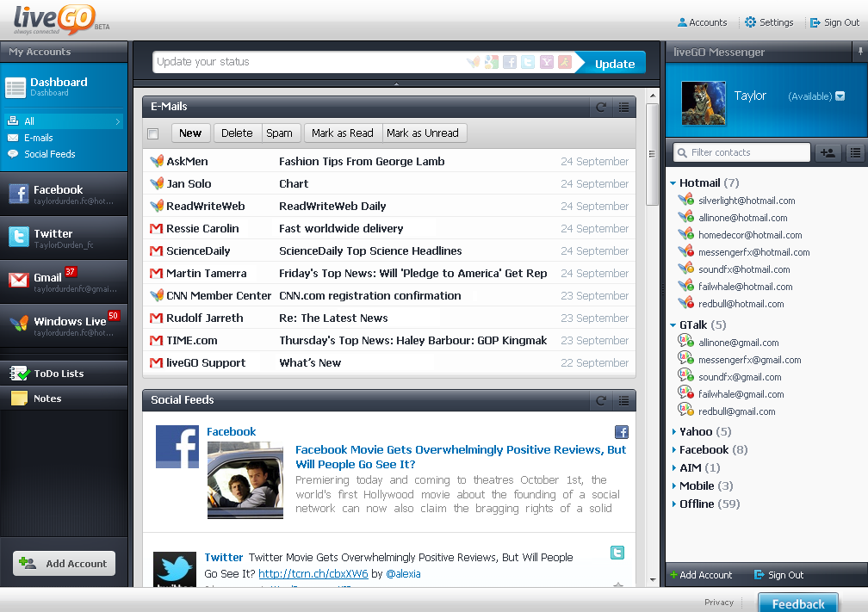Open the Feedback tab

pyautogui.click(x=797, y=603)
